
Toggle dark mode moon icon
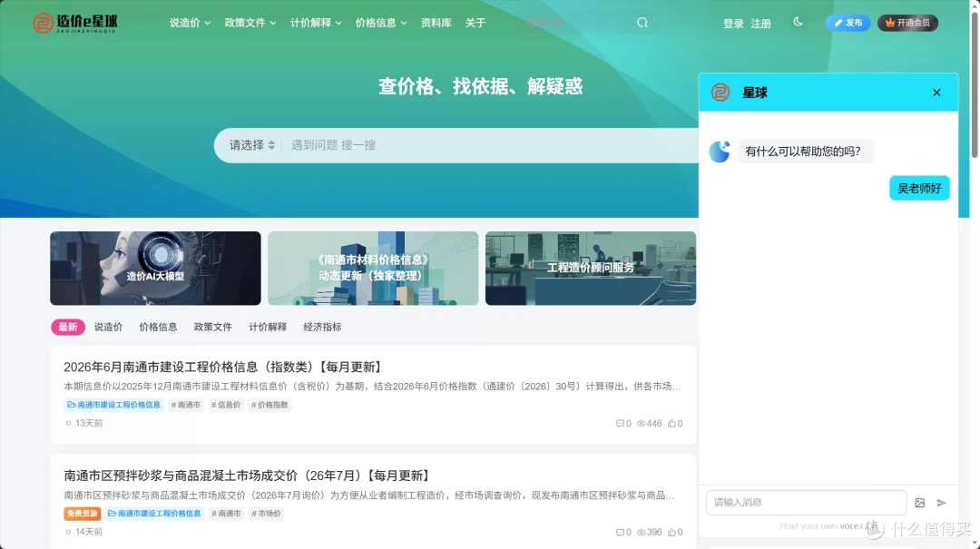(798, 21)
